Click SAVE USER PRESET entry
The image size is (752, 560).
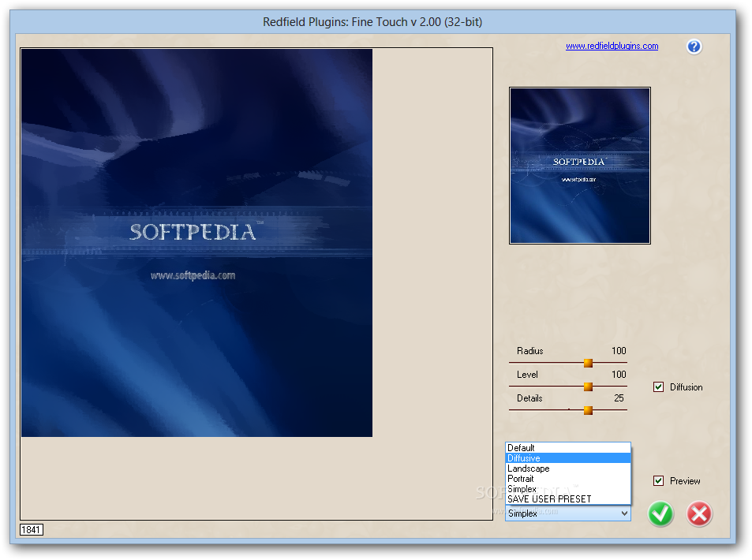pyautogui.click(x=568, y=499)
